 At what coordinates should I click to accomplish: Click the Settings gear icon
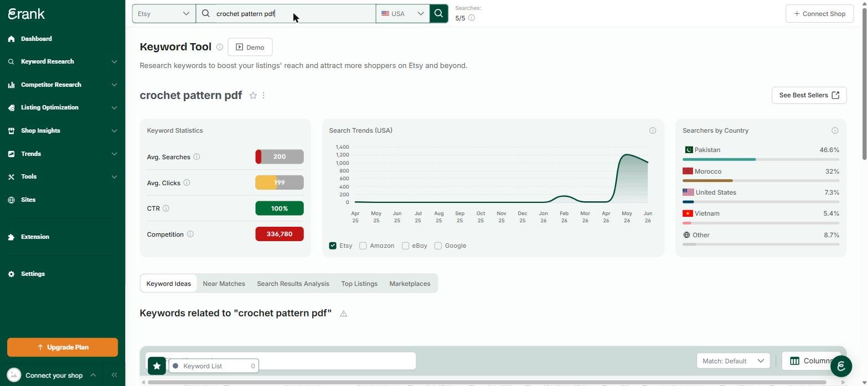click(12, 274)
